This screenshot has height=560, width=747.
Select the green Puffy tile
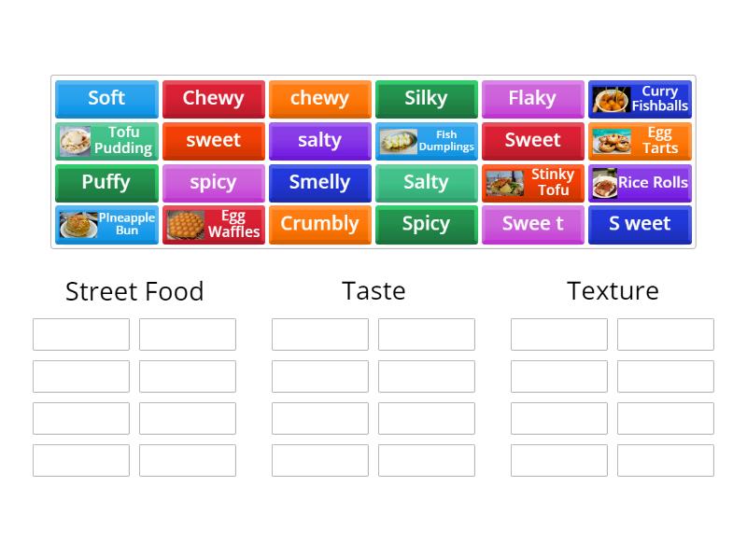[x=106, y=183]
